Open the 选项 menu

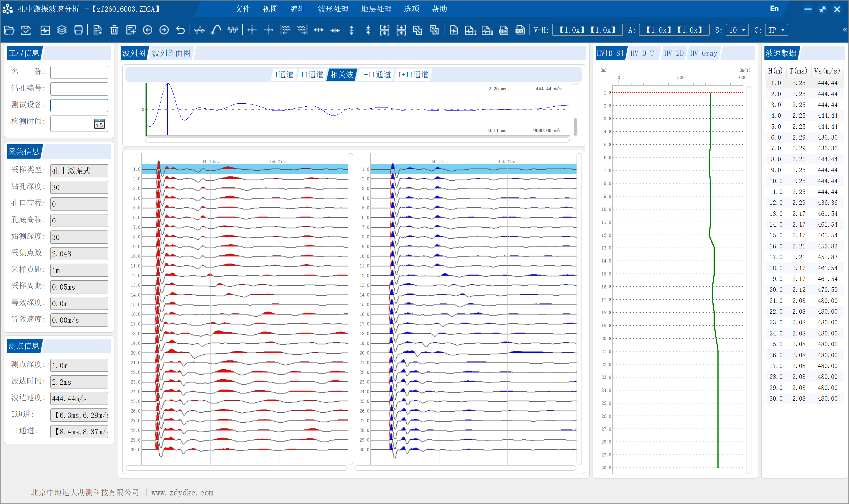click(x=412, y=9)
